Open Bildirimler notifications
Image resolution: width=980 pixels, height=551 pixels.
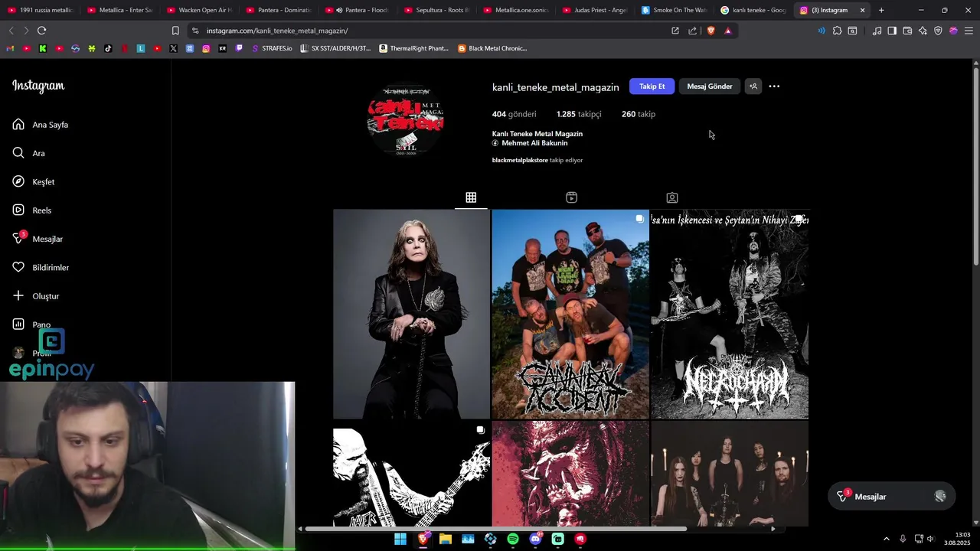41,268
